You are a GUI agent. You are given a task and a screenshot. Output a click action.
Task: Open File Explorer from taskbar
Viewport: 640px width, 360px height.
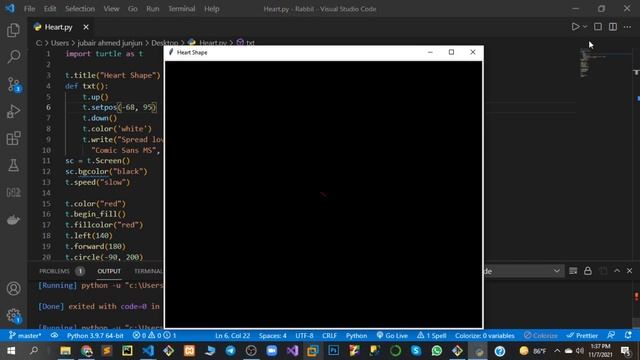(65, 351)
